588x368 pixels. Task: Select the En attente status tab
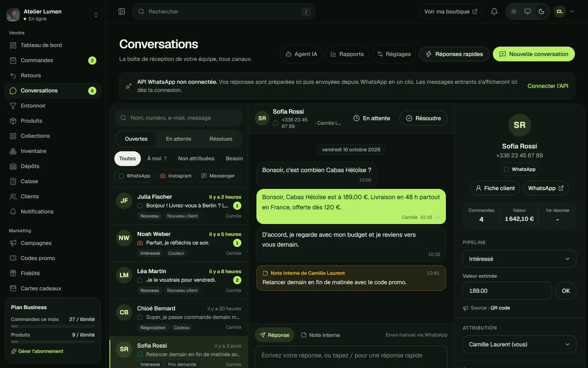178,139
